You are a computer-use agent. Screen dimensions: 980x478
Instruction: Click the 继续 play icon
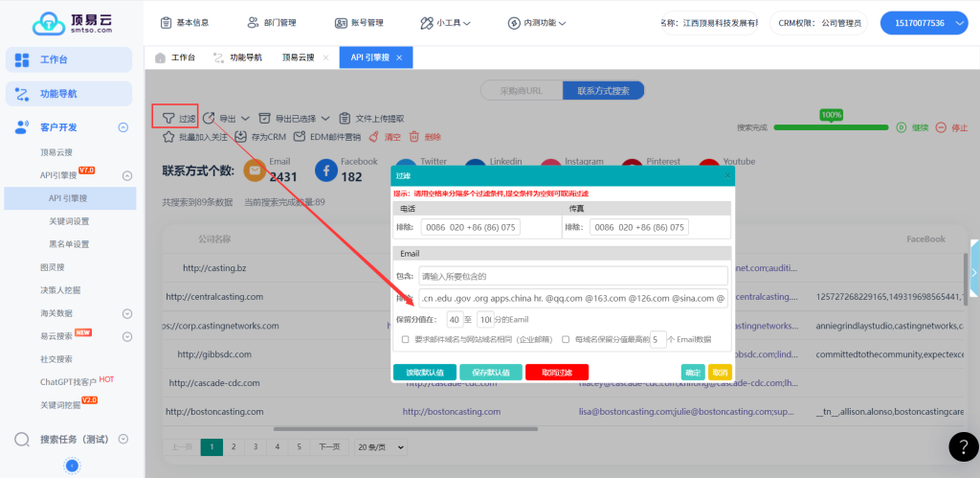(901, 127)
